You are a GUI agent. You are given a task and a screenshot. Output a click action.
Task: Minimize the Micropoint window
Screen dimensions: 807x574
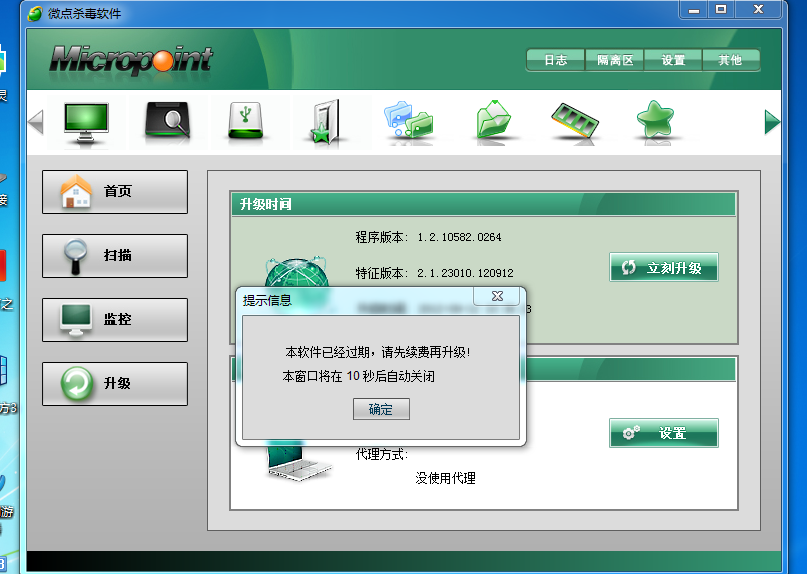pos(694,10)
